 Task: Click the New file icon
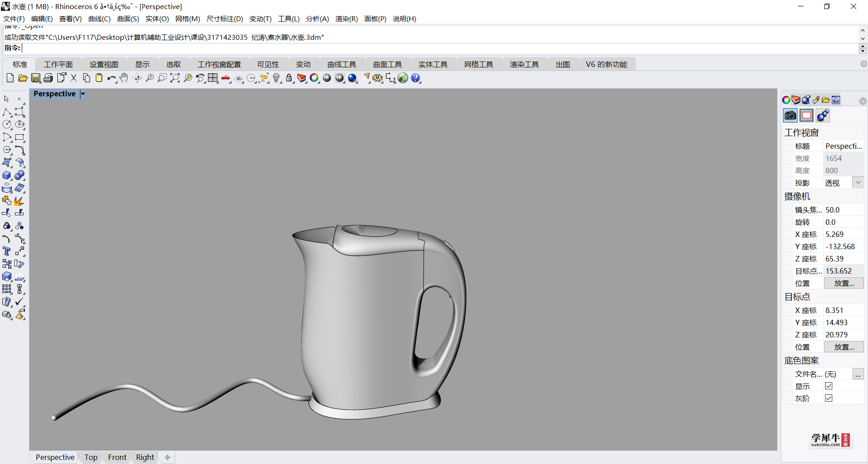10,78
